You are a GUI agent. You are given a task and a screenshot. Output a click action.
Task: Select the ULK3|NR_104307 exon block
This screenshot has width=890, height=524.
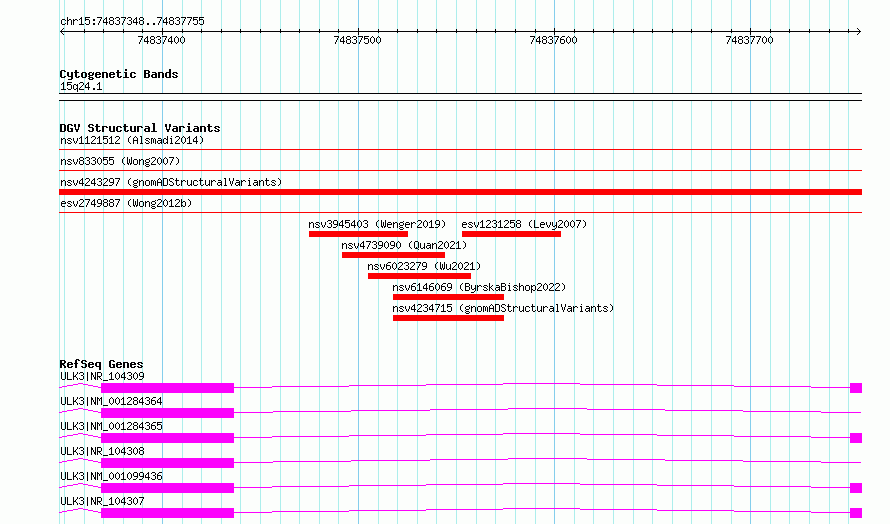(x=167, y=513)
